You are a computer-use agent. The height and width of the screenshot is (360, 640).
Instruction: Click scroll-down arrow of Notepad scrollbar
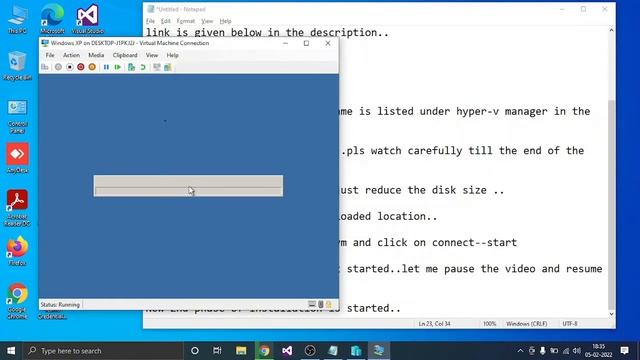tap(611, 314)
